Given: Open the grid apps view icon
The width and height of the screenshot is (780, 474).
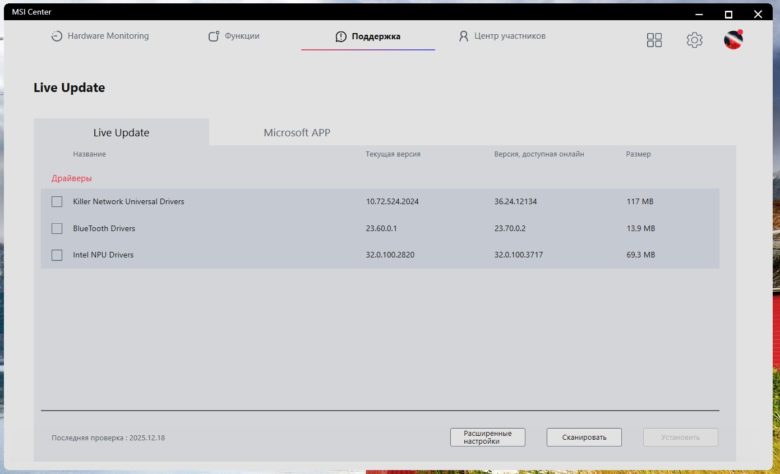Looking at the screenshot, I should point(654,40).
